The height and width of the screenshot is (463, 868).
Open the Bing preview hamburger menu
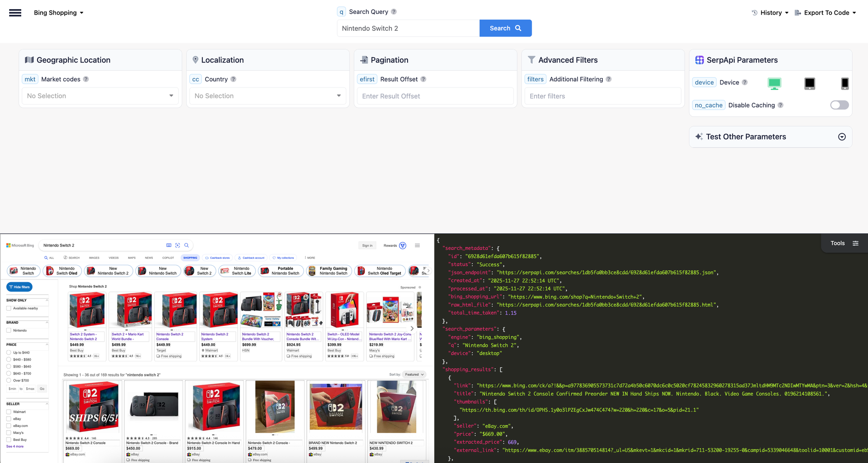(417, 246)
